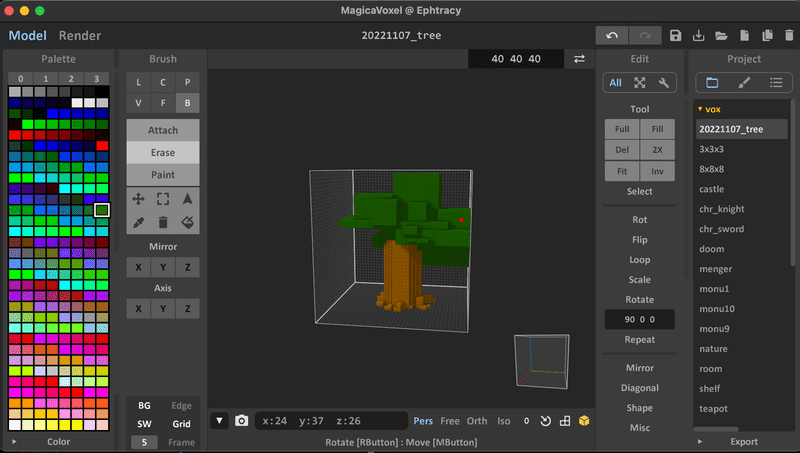Expand the Scale section
The width and height of the screenshot is (800, 453).
(x=639, y=280)
